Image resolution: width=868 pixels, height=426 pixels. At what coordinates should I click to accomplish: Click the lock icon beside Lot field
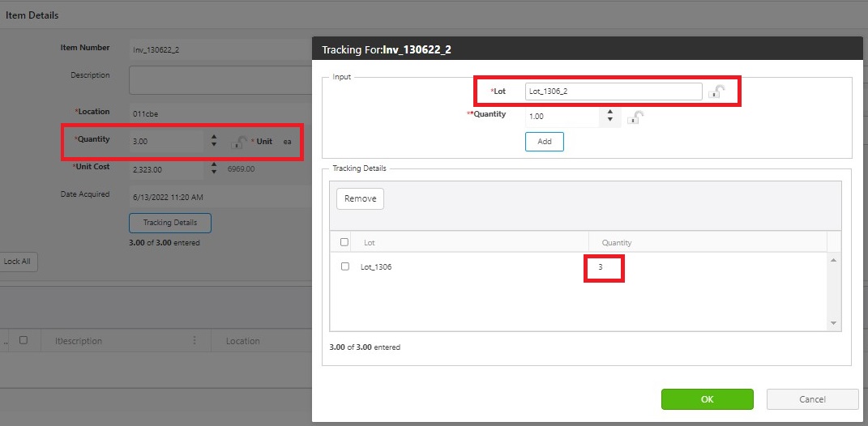pos(716,92)
